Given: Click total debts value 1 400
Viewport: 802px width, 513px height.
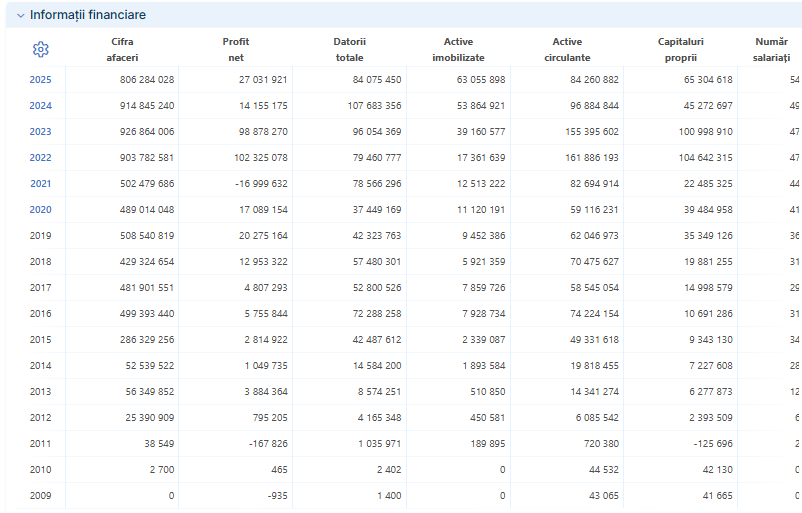Looking at the screenshot, I should tap(389, 496).
